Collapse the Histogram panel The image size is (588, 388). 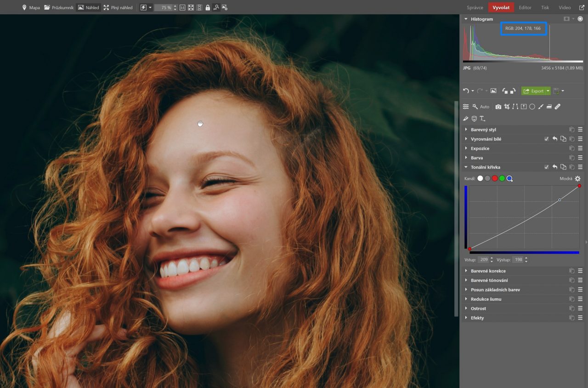pyautogui.click(x=466, y=19)
